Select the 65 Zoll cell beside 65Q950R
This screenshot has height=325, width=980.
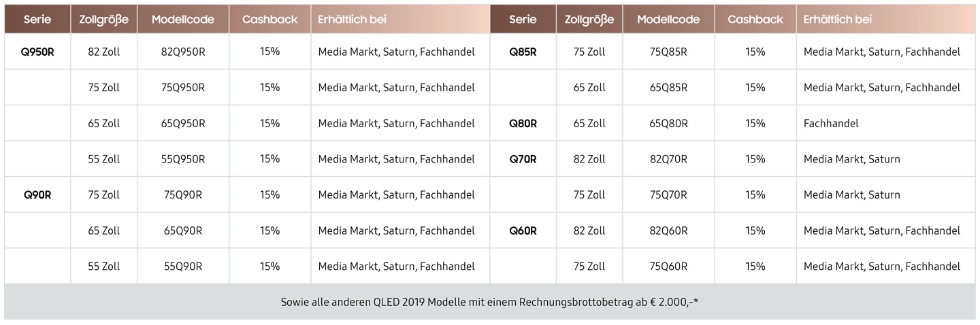(103, 123)
